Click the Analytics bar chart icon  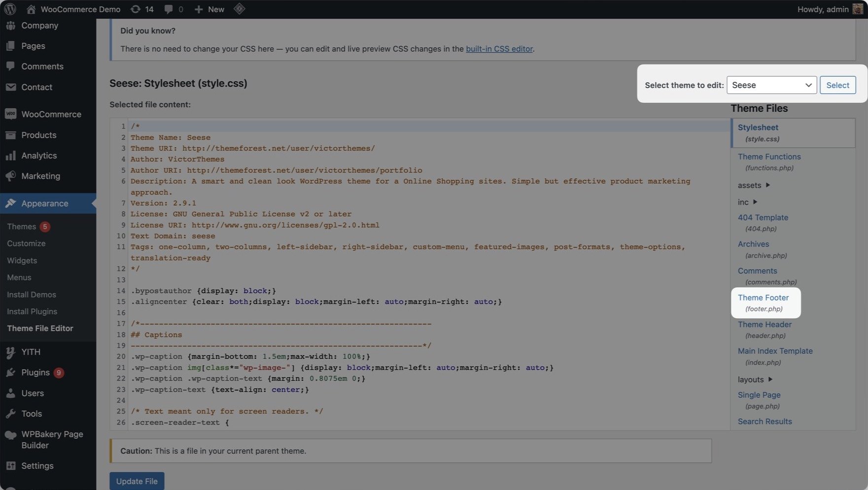[10, 156]
